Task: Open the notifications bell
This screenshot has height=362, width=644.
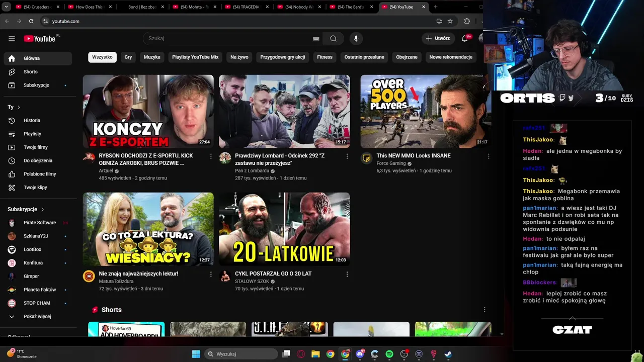Action: [x=464, y=38]
